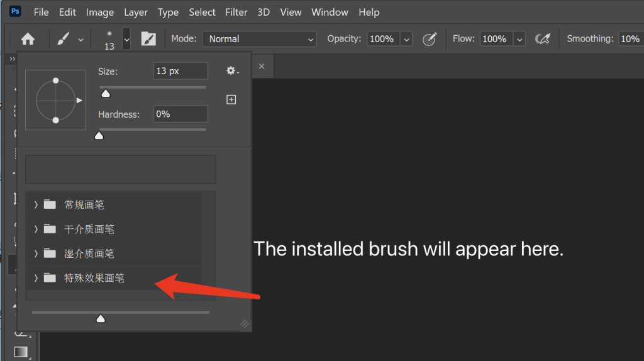Select the 湿介质画笔 folder name
The height and width of the screenshot is (361, 644).
[89, 253]
